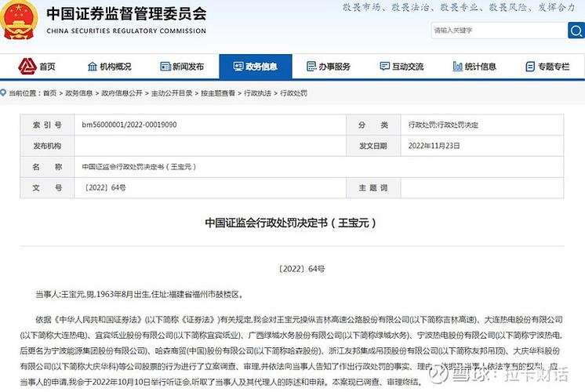Screen dimensions: 585x392
Task: Click the monitor icon beside 政务信息
Action: point(238,67)
